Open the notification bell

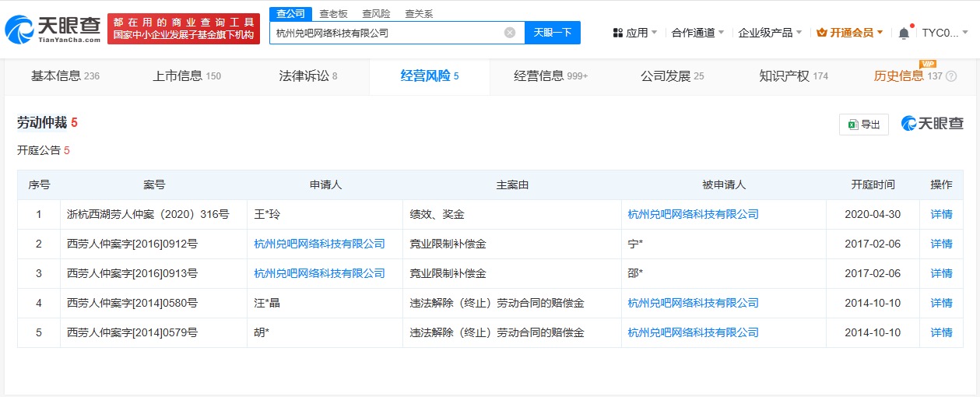click(x=904, y=33)
